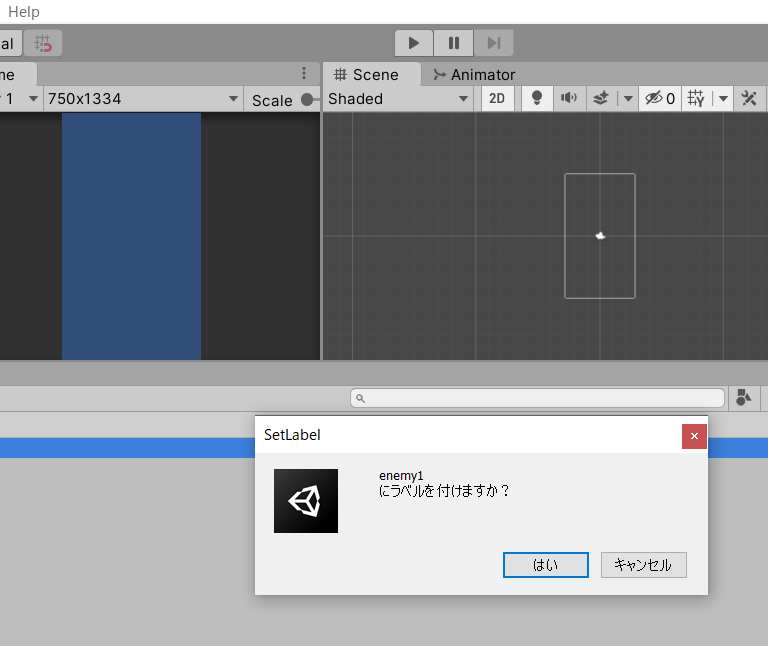The height and width of the screenshot is (646, 768).
Task: Click the キャンセル button in SetLabel dialog
Action: (x=644, y=565)
